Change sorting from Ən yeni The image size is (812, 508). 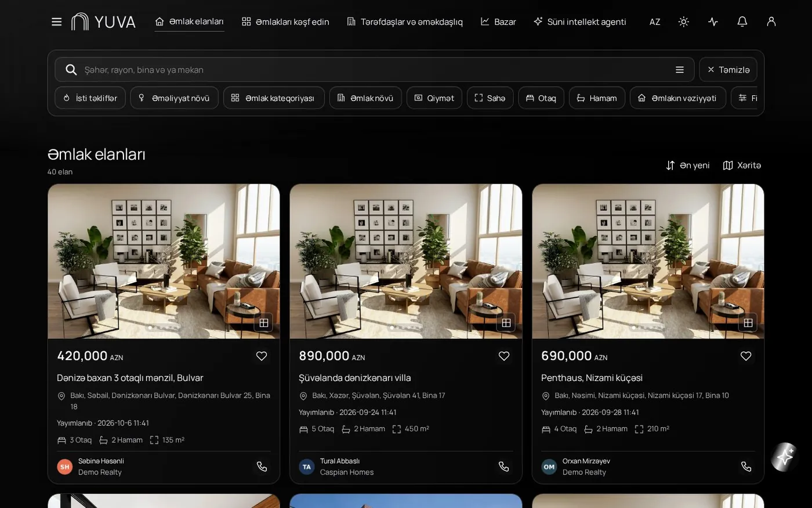(688, 165)
